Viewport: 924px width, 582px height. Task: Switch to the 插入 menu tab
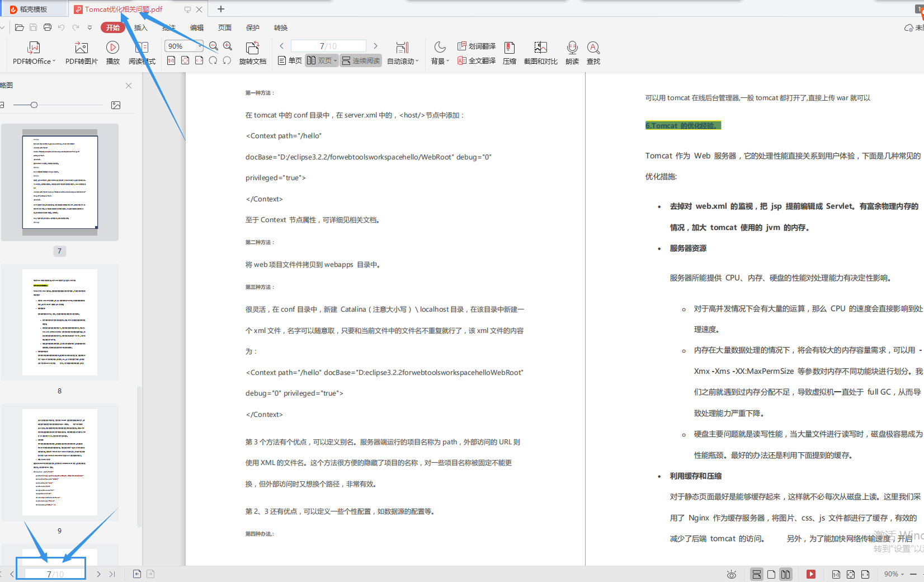[141, 27]
